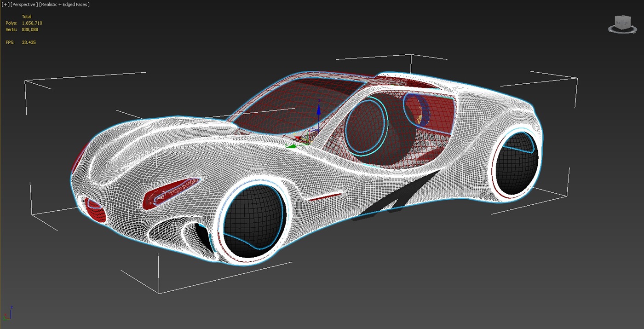The height and width of the screenshot is (329, 644).
Task: Click the green Y-axis gizmo arrow
Action: (x=291, y=147)
